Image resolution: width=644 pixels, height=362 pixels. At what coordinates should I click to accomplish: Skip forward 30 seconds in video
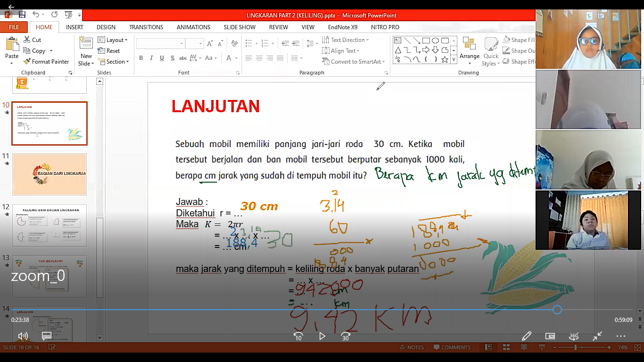point(346,336)
